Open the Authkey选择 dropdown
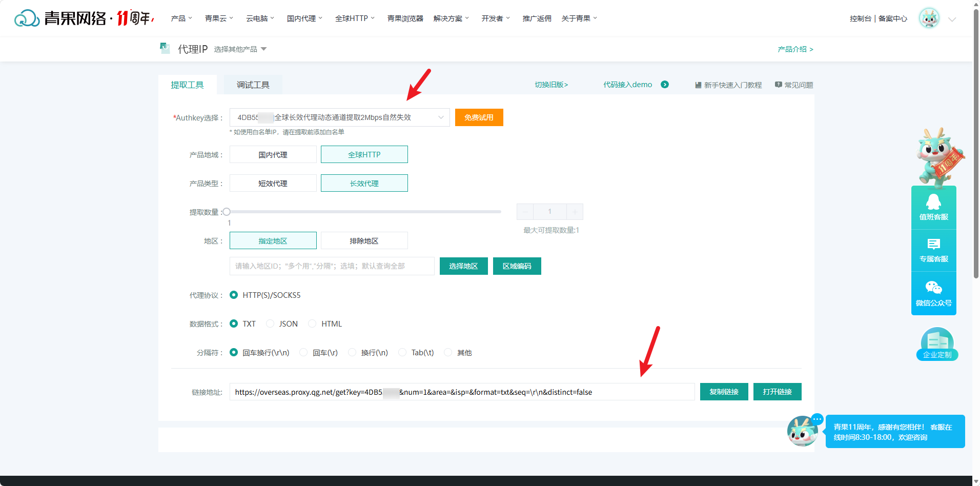Image resolution: width=980 pixels, height=486 pixels. 339,117
